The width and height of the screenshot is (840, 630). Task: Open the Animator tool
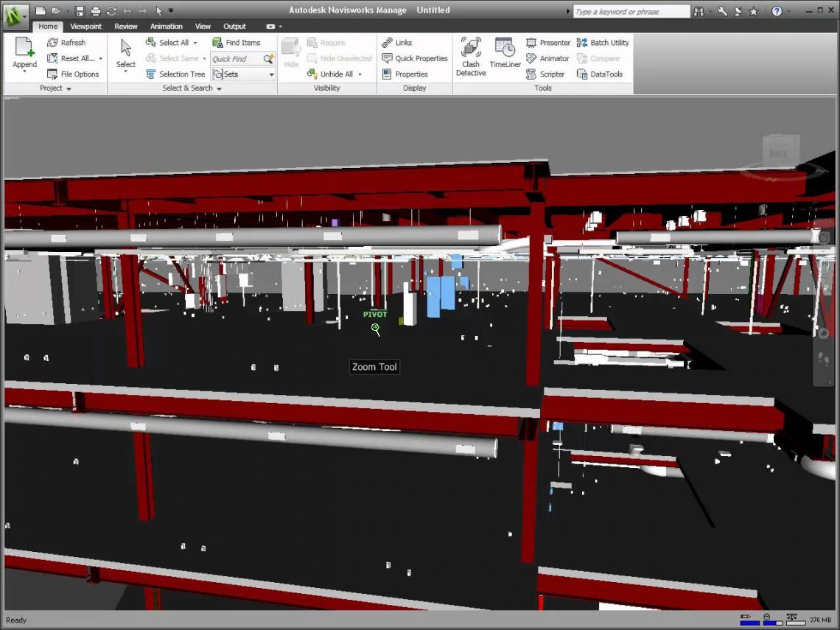point(547,58)
